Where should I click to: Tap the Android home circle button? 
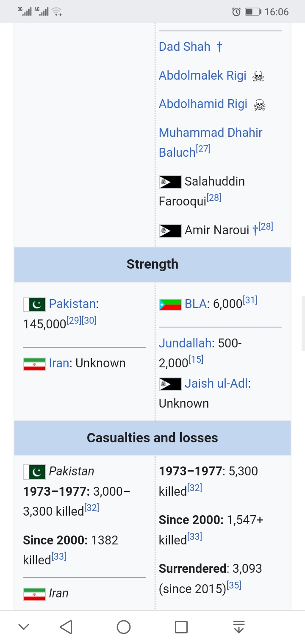coord(124,627)
